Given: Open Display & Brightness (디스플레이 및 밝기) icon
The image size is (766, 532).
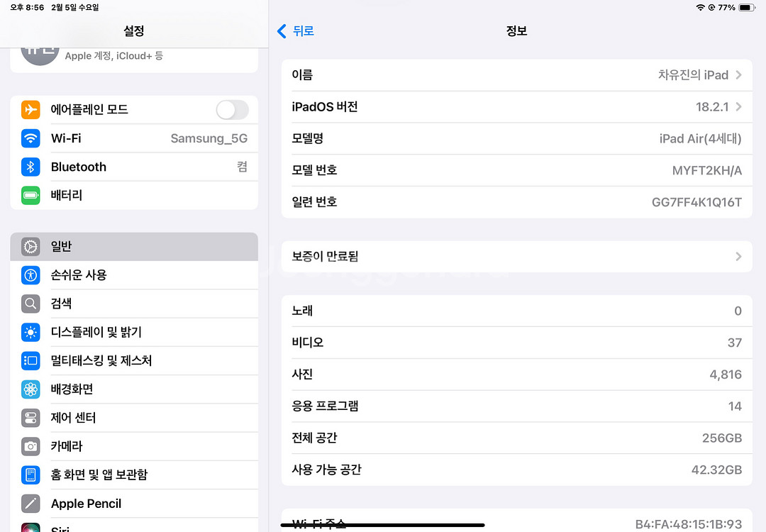Looking at the screenshot, I should point(30,332).
